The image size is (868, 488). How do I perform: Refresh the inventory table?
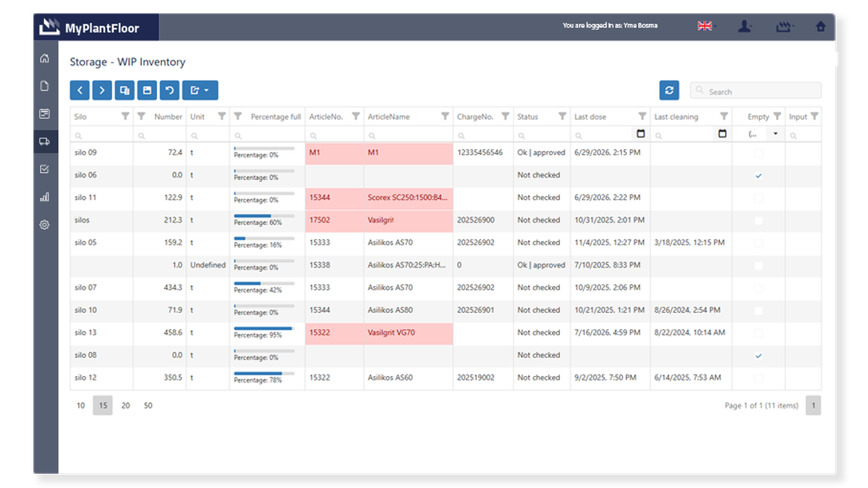coord(669,90)
